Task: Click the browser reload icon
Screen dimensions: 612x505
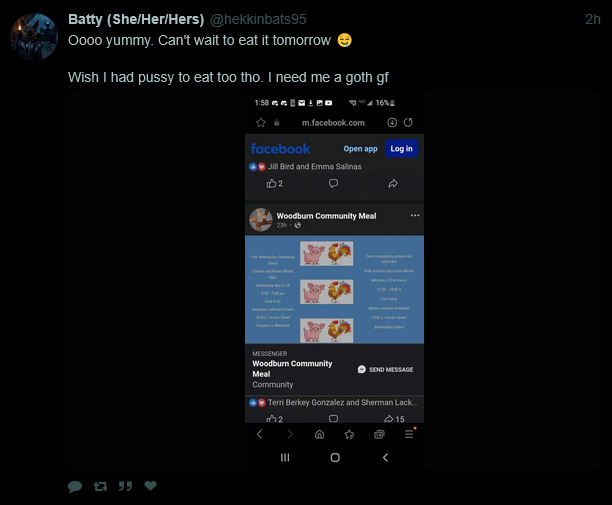Action: click(408, 123)
